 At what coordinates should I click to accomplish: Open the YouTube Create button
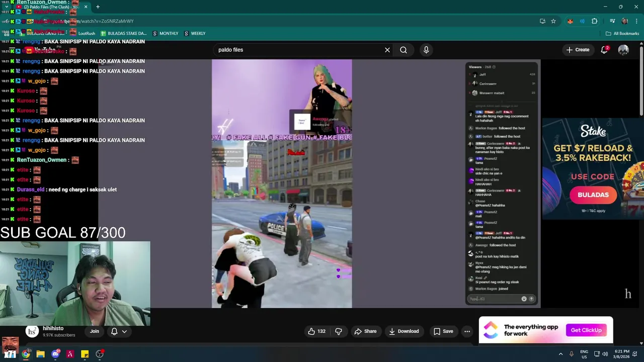[578, 50]
